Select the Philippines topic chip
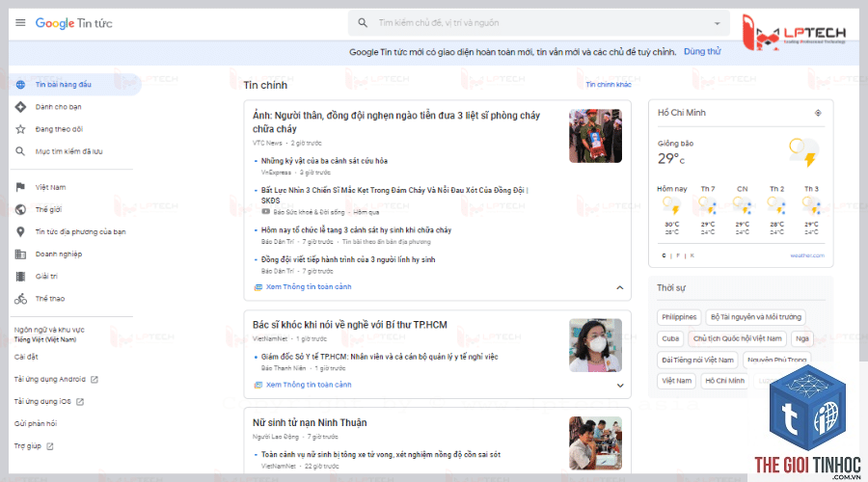 679,317
